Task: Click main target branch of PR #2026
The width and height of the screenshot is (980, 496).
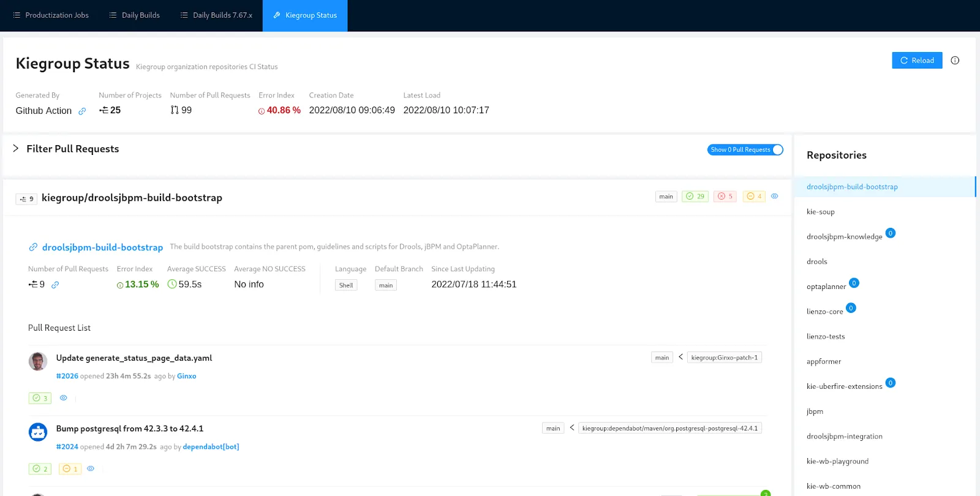Action: point(662,358)
